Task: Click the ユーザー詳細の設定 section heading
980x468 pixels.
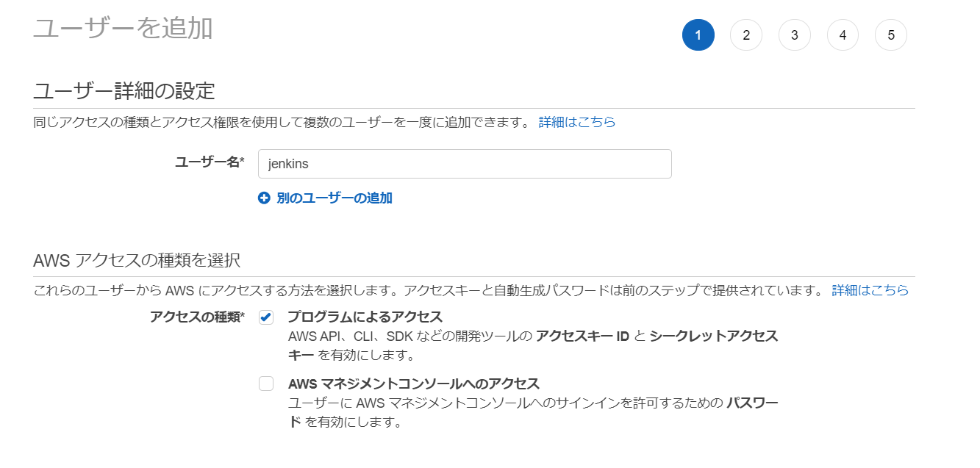Action: (124, 91)
